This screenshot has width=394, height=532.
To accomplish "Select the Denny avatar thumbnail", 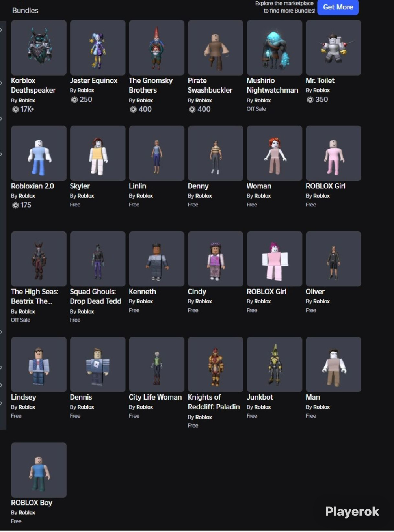I will [x=216, y=153].
